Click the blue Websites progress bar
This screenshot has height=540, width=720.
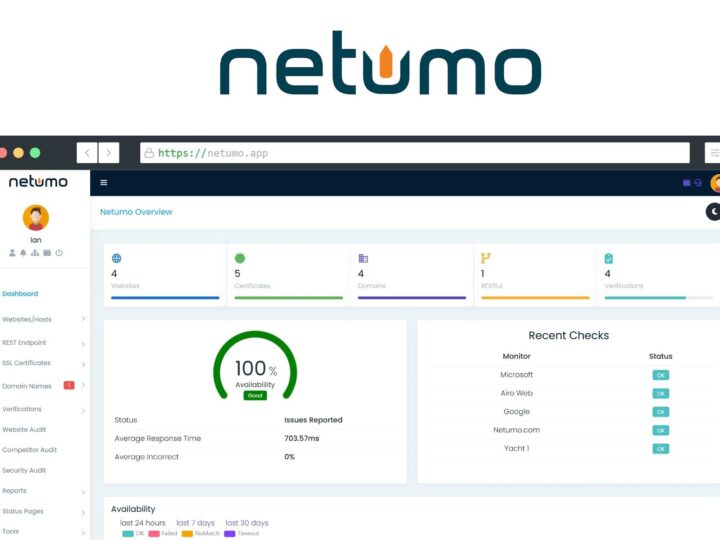165,298
